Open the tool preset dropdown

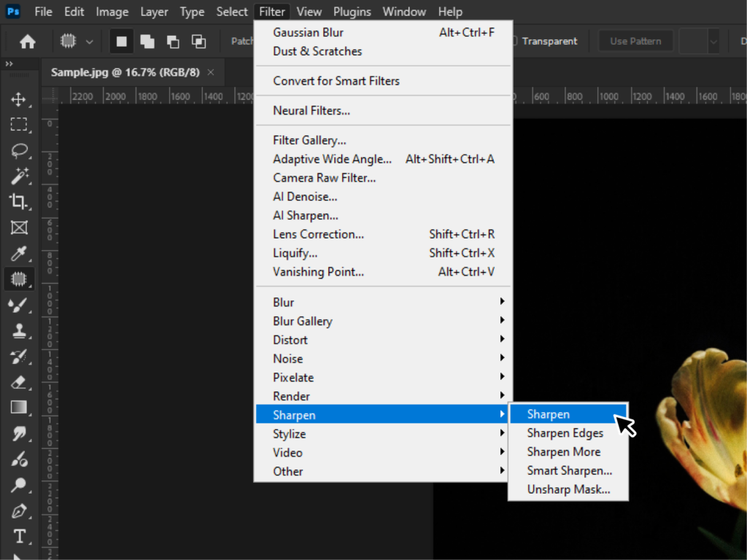89,42
